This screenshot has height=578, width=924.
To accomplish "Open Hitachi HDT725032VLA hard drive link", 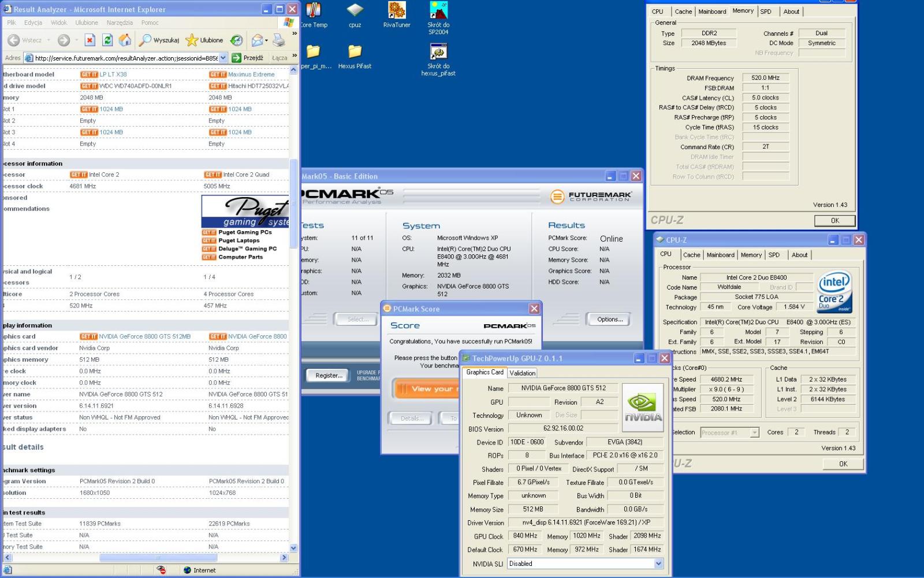I will 258,86.
